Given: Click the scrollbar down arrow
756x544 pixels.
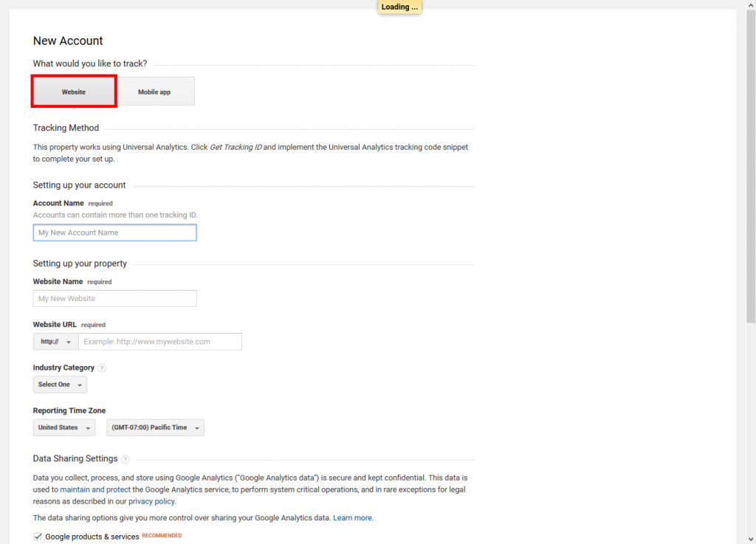Looking at the screenshot, I should (x=750, y=539).
